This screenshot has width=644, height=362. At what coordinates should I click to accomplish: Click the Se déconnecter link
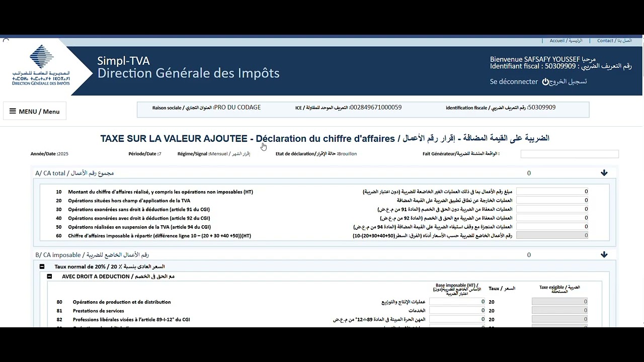(514, 81)
